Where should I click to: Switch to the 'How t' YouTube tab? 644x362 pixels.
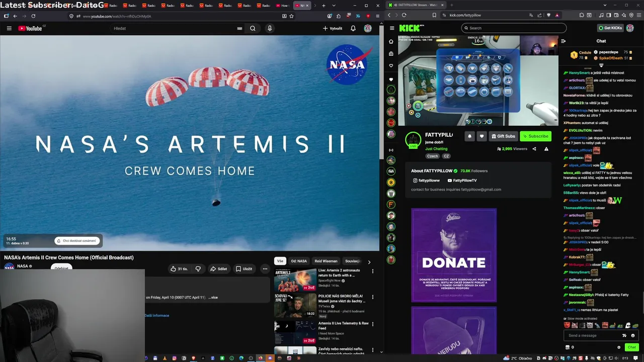tap(283, 6)
